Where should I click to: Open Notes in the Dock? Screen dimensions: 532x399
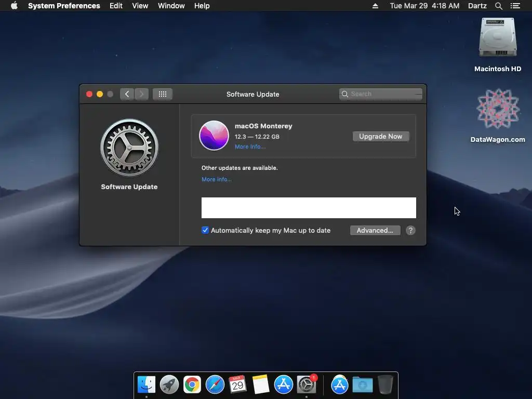point(261,384)
